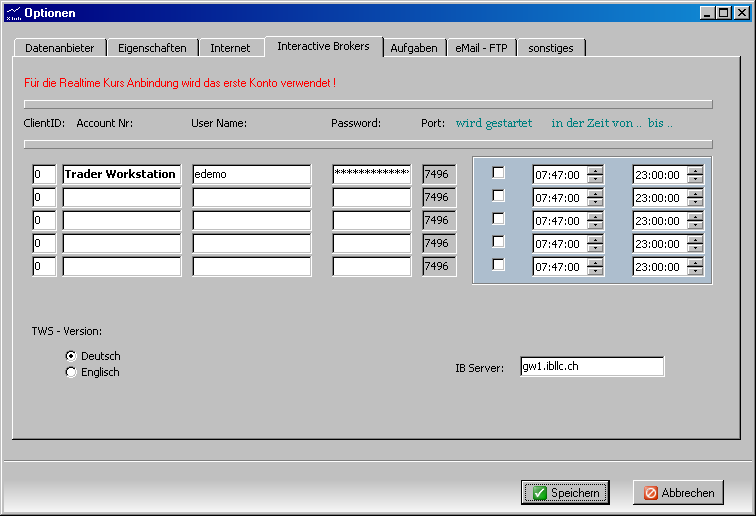Open the Interactive Brokers tab

tap(324, 46)
